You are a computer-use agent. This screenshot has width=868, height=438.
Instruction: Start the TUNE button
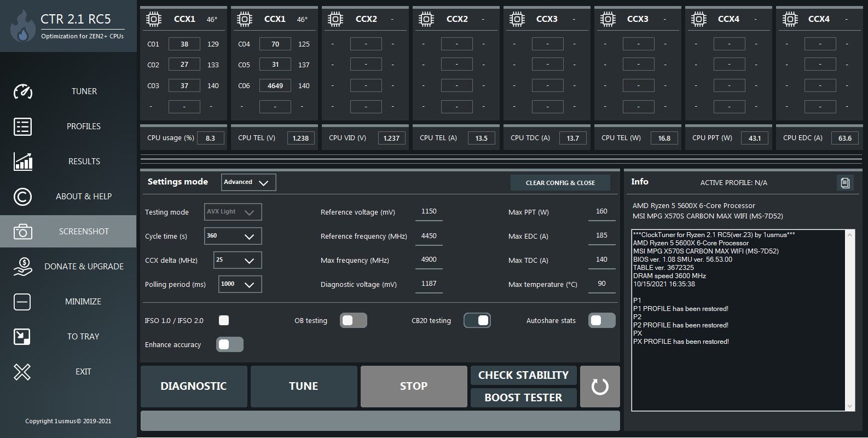pyautogui.click(x=304, y=387)
